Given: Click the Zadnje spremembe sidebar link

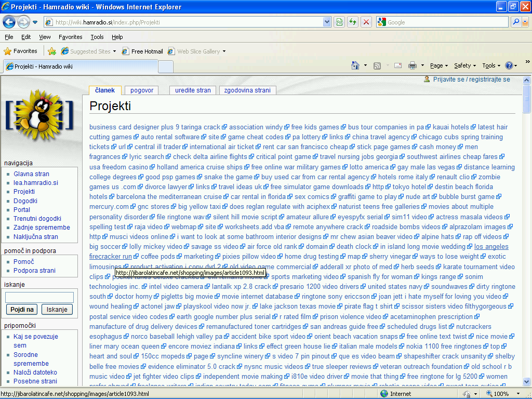Looking at the screenshot, I should tap(42, 228).
